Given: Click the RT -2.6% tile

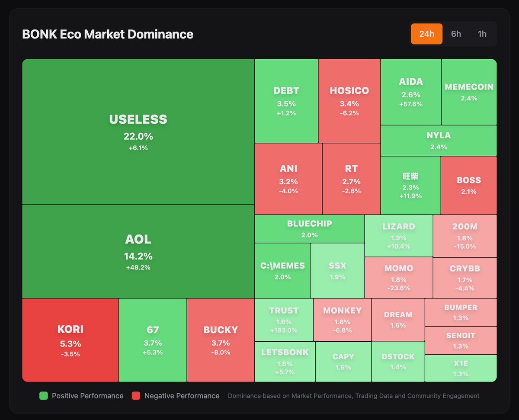Looking at the screenshot, I should pos(351,179).
